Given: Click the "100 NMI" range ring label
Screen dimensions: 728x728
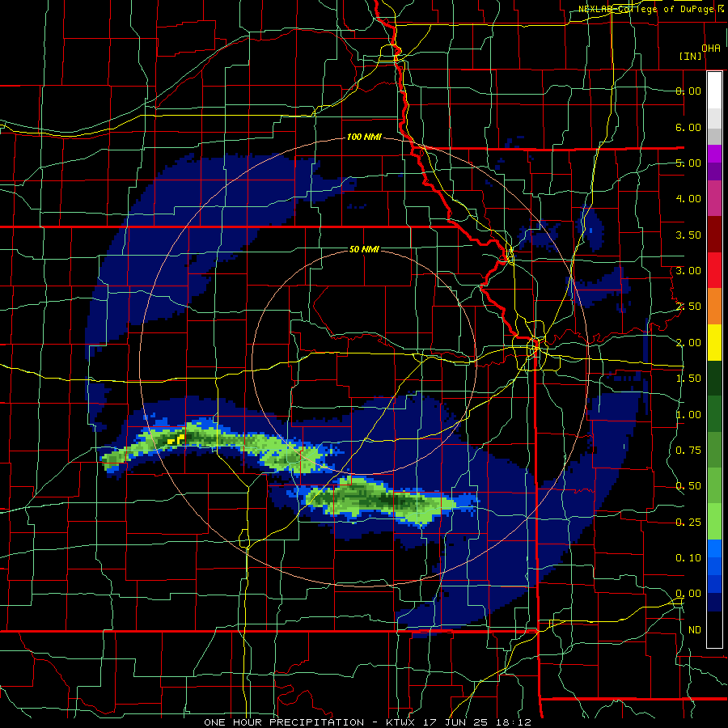Looking at the screenshot, I should point(364,137).
